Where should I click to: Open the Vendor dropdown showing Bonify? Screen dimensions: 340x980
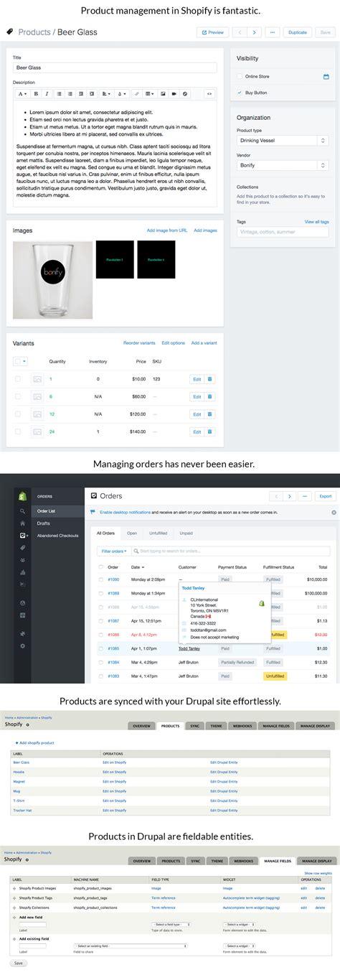coord(283,166)
